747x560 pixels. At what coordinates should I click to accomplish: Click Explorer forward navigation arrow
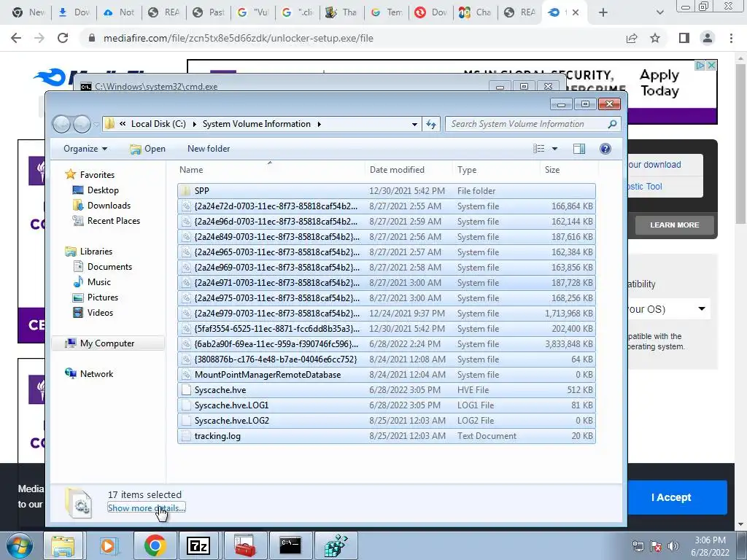pyautogui.click(x=82, y=124)
